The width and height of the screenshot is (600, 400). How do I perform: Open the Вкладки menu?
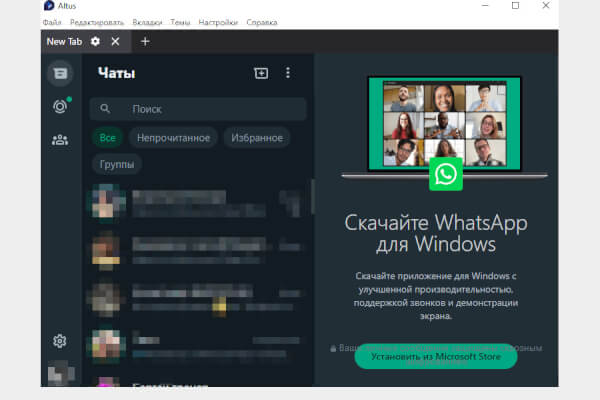(147, 22)
